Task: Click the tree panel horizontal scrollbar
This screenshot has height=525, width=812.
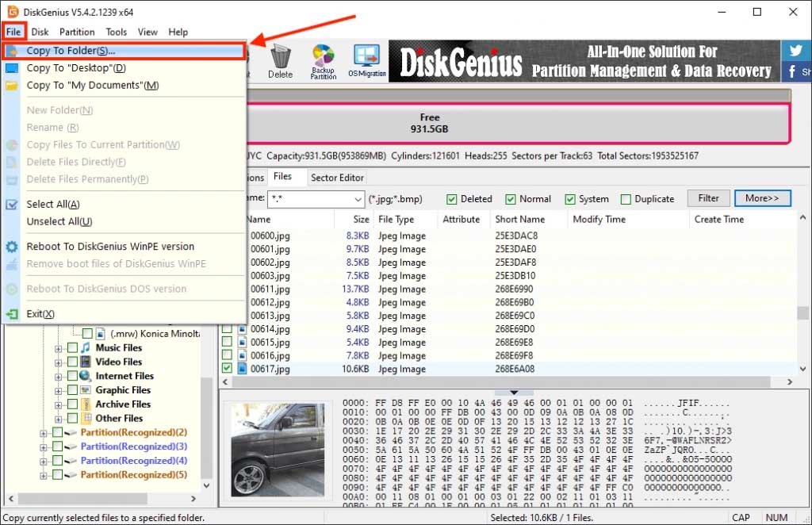Action: pyautogui.click(x=82, y=499)
